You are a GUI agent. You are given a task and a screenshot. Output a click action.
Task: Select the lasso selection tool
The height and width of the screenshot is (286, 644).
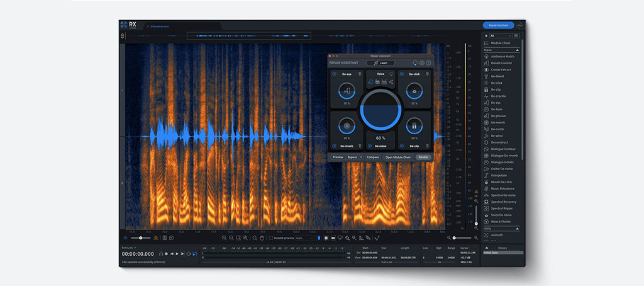340,238
